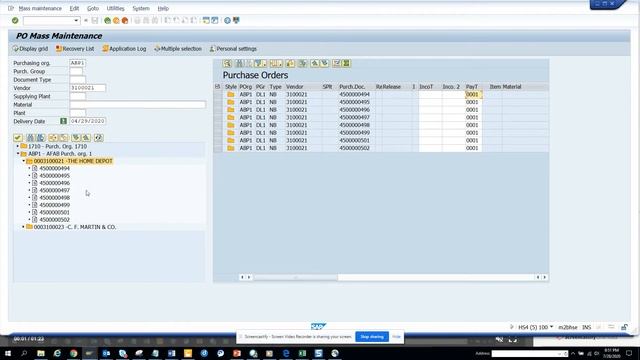
Task: Click the Export spreadsheet icon at grid toolbar end
Action: coord(346,63)
